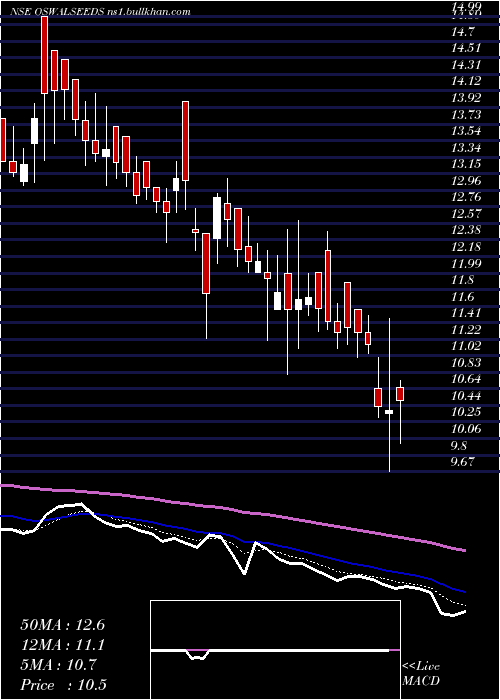Click the 11.6 price axis label
The image size is (500, 700).
[462, 296]
